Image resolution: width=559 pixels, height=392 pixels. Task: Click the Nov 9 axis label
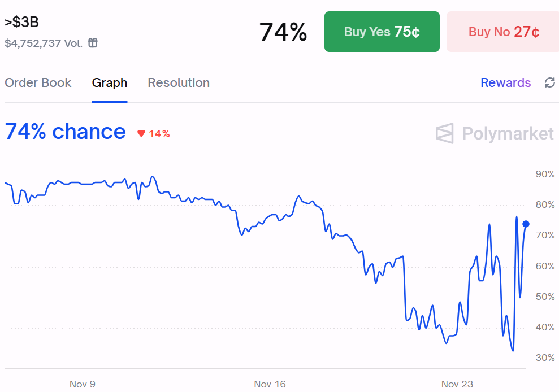(83, 384)
